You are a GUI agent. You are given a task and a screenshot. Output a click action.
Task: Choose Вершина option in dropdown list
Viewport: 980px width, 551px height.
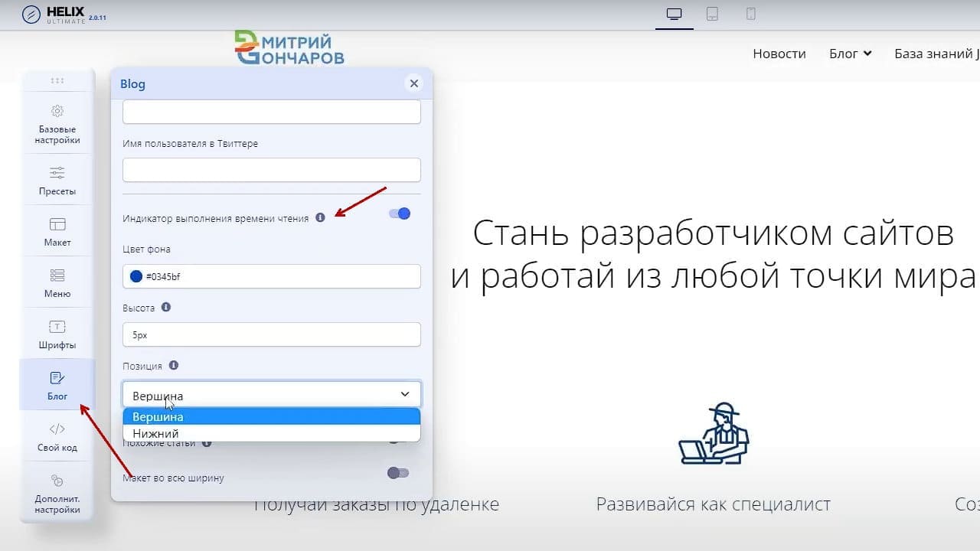tap(272, 417)
